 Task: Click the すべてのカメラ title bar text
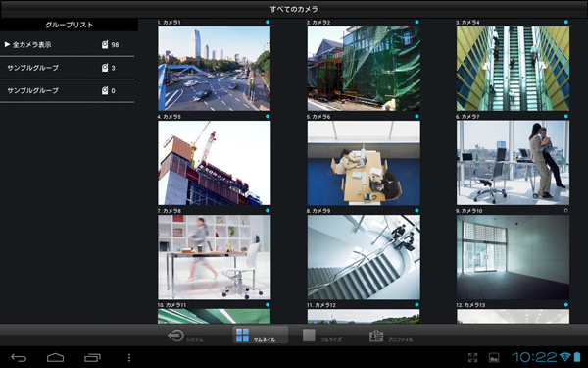[294, 9]
